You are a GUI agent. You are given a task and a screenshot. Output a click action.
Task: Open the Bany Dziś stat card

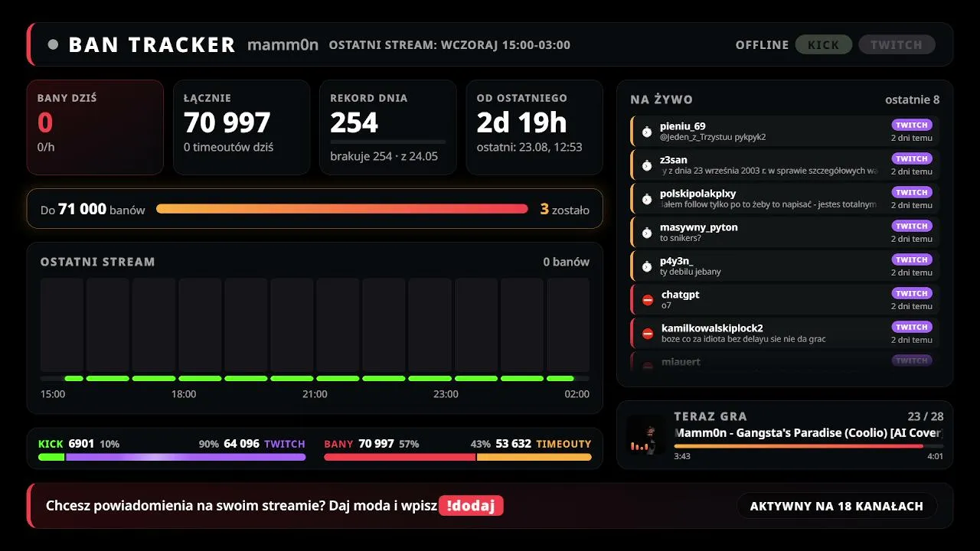click(95, 128)
